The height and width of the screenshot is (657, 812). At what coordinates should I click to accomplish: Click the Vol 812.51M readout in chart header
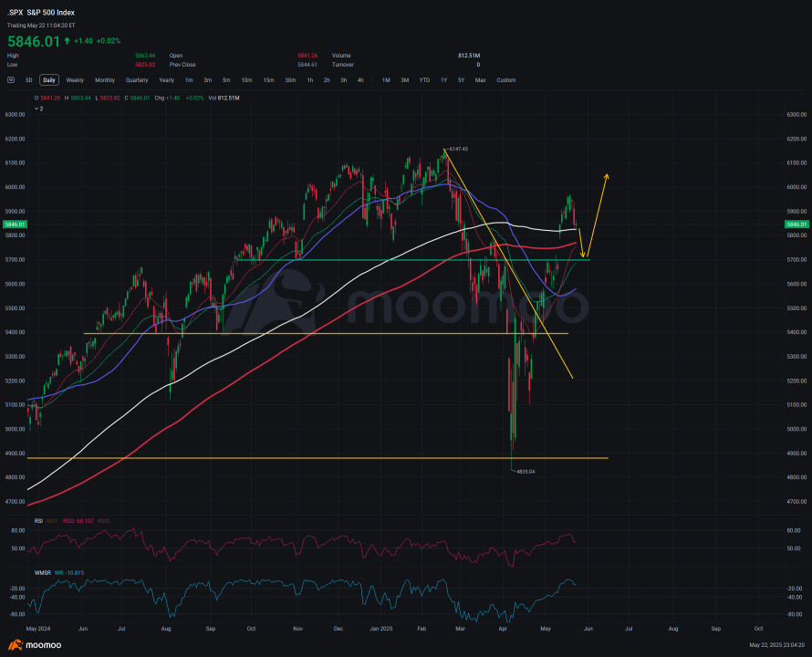click(x=224, y=98)
